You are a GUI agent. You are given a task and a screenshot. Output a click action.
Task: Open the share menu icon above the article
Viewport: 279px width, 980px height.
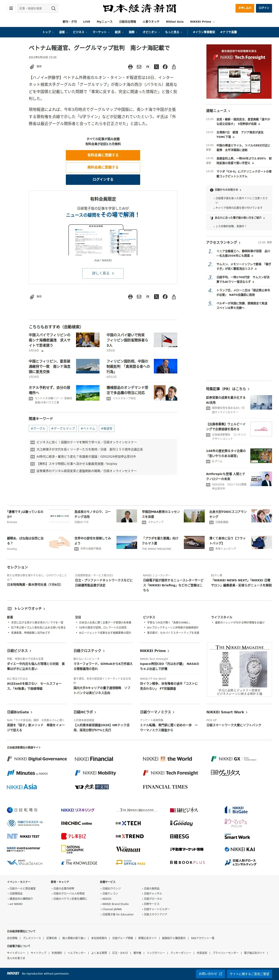[174, 67]
